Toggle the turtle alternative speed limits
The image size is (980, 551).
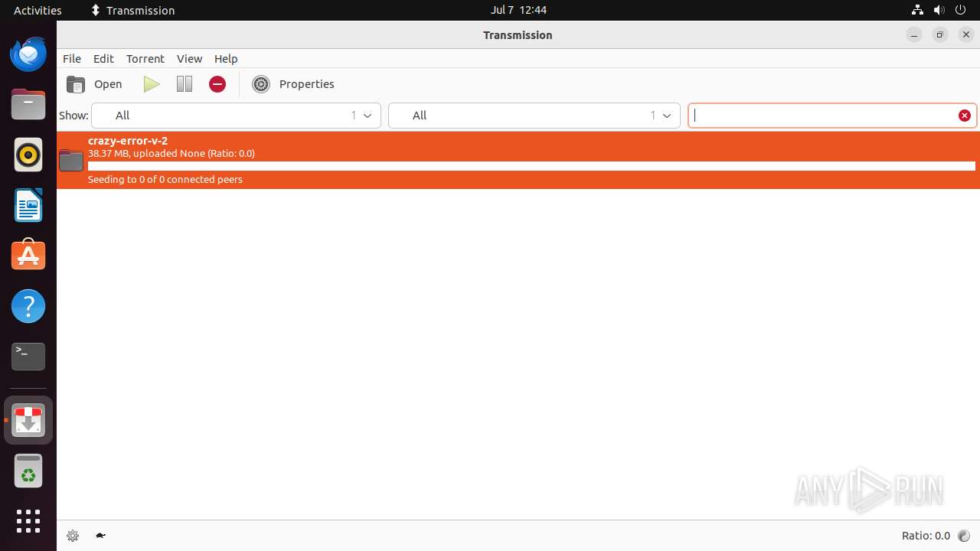[x=100, y=536]
